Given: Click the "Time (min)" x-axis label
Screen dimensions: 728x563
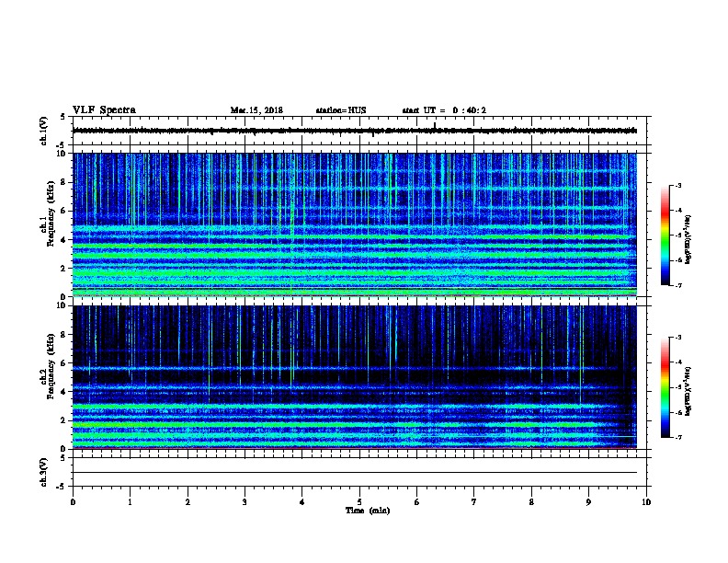Looking at the screenshot, I should click(368, 511).
